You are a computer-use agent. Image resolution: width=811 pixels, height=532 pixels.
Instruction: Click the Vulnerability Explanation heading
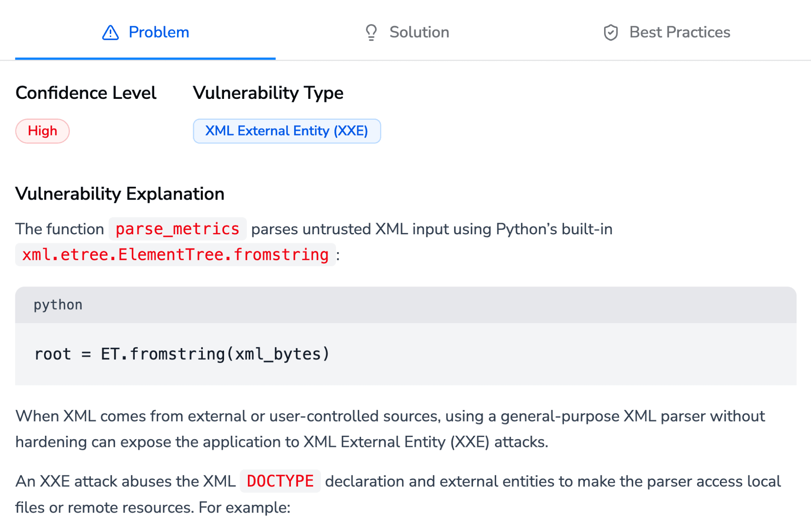tap(119, 194)
